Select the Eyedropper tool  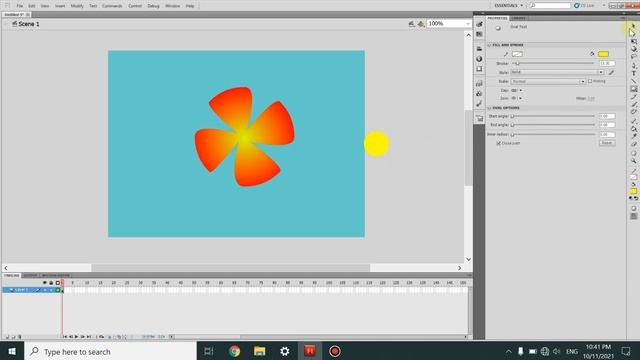pos(633,136)
